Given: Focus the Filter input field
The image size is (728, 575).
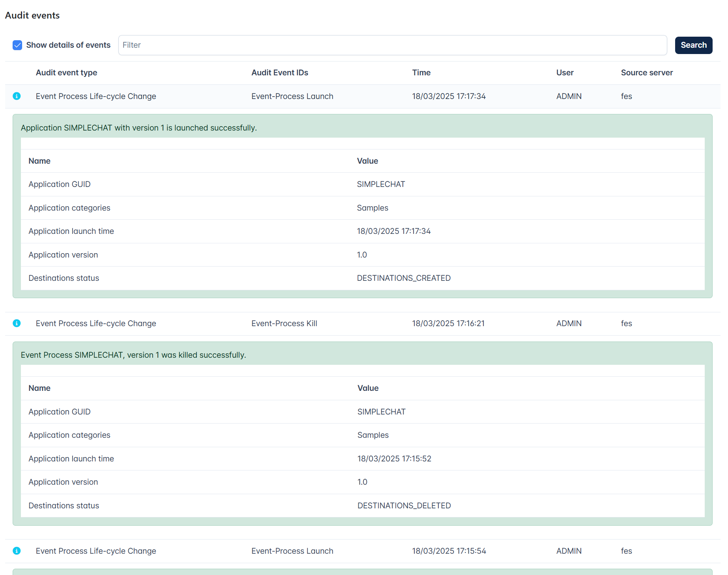Looking at the screenshot, I should click(392, 45).
